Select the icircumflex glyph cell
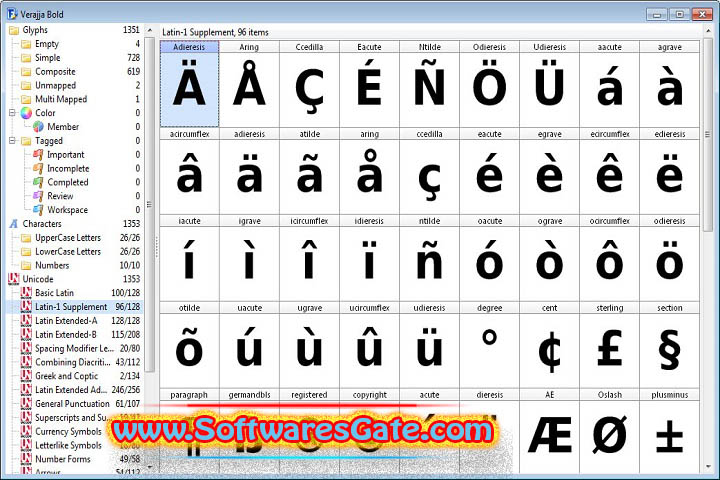Image resolution: width=720 pixels, height=480 pixels. pyautogui.click(x=309, y=258)
